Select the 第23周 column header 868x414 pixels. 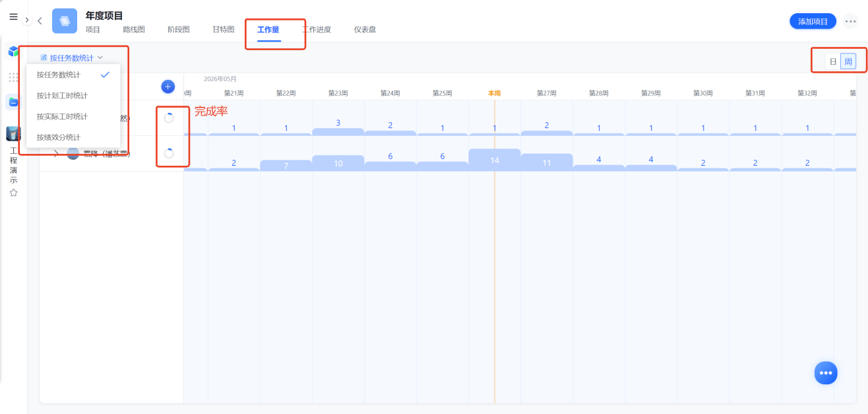pos(338,94)
